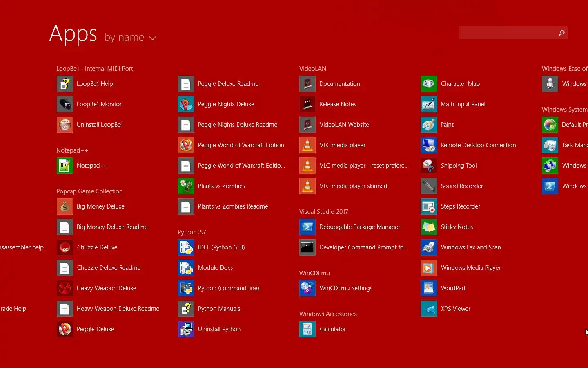Launch the Calculator icon
This screenshot has height=368, width=588.
pos(307,329)
